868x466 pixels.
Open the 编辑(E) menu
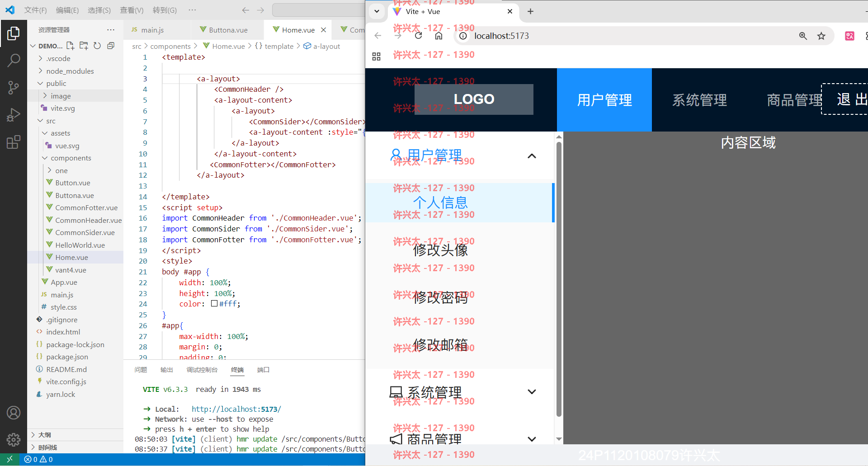pos(67,10)
